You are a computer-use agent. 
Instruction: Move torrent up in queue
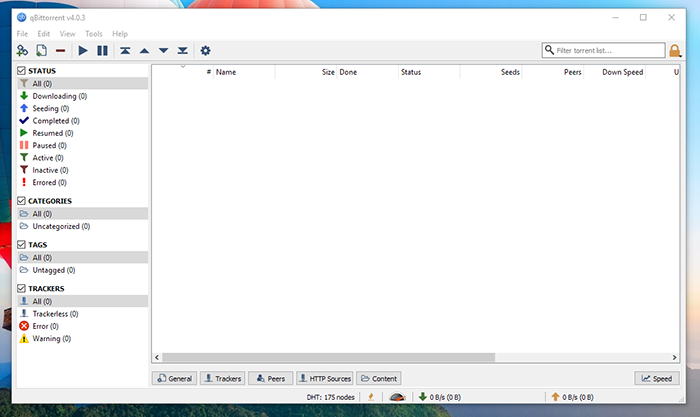[x=144, y=51]
